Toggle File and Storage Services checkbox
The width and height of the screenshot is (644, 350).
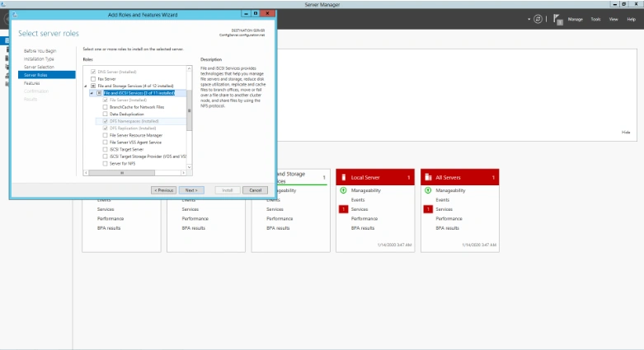93,86
